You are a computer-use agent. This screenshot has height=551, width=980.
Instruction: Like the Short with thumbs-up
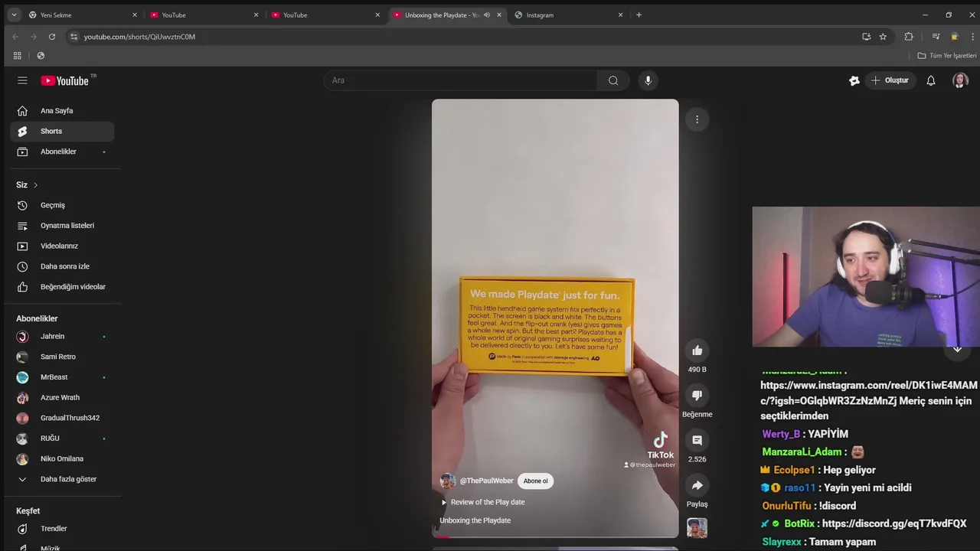(697, 350)
